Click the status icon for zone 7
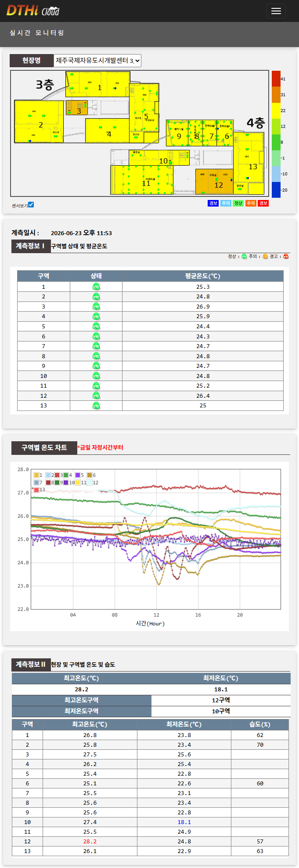299x868 pixels. click(x=96, y=346)
